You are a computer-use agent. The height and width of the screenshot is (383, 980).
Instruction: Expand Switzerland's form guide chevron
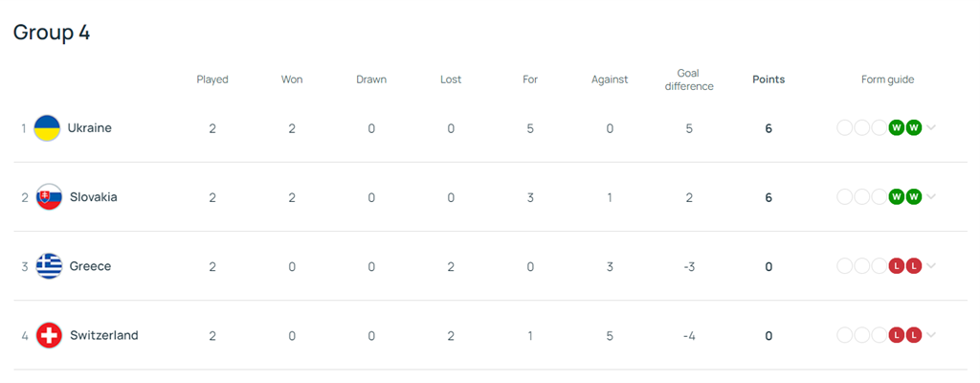[931, 335]
